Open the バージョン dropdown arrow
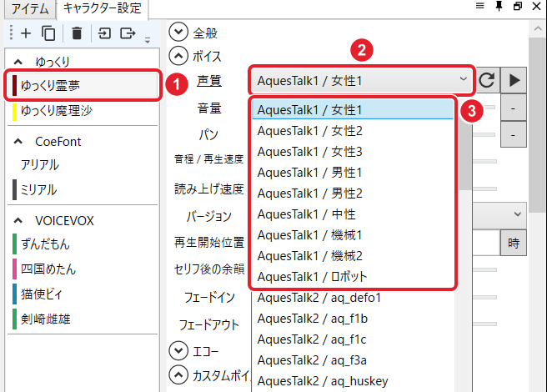The image size is (547, 392). 518,214
